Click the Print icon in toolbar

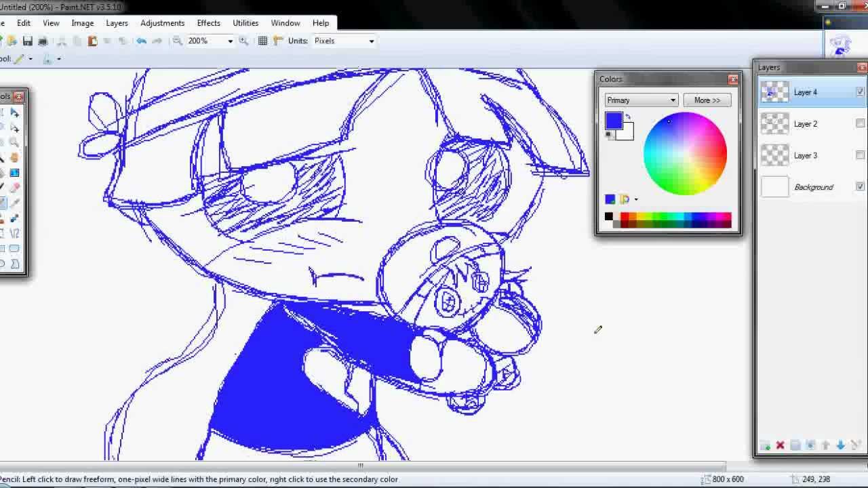(x=43, y=41)
